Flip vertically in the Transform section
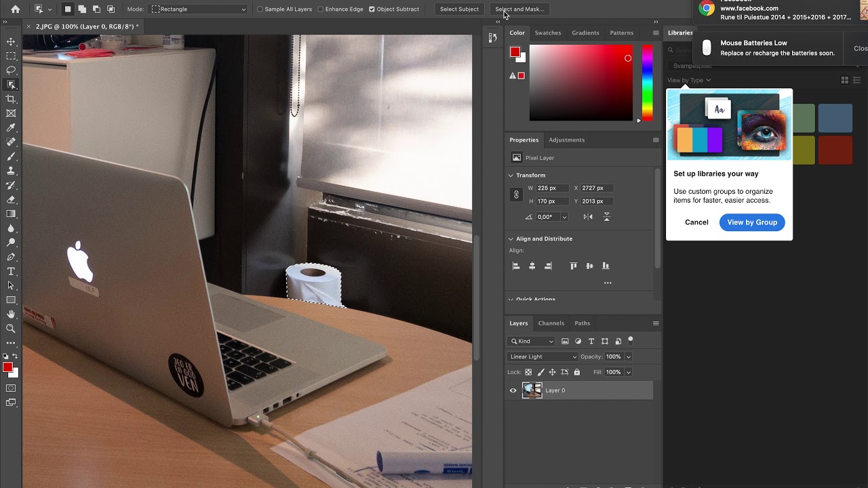The image size is (868, 488). pyautogui.click(x=606, y=217)
